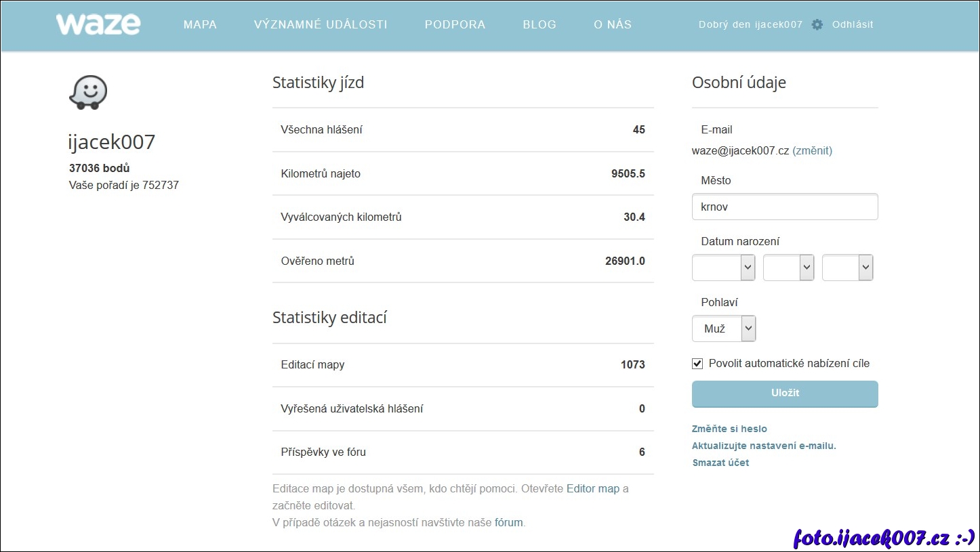The image size is (980, 552).
Task: Focus the Město text field
Action: tap(785, 207)
